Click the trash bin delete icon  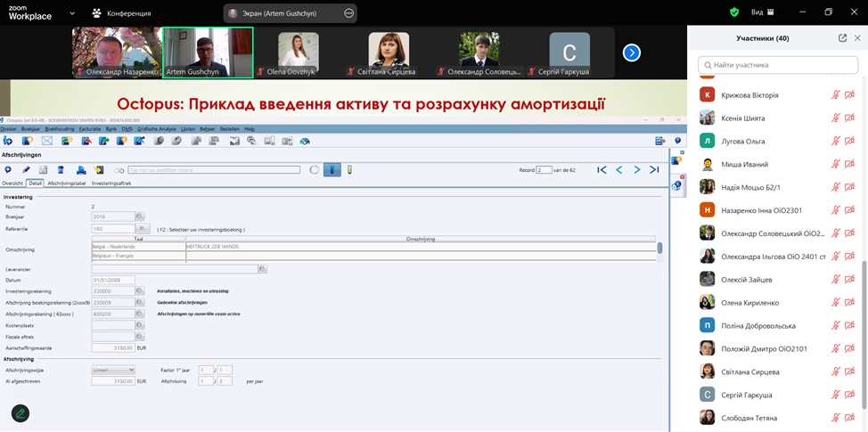tap(61, 170)
